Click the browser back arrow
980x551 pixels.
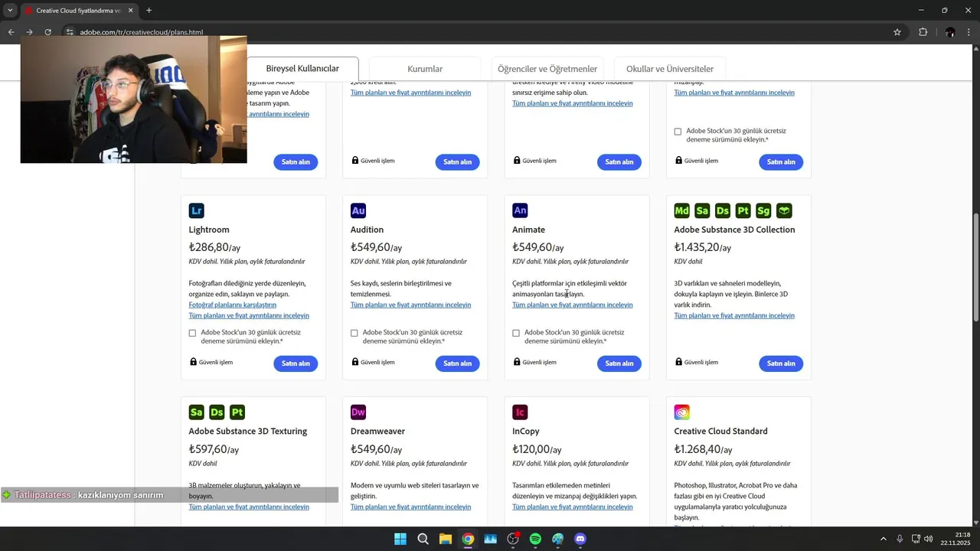11,32
